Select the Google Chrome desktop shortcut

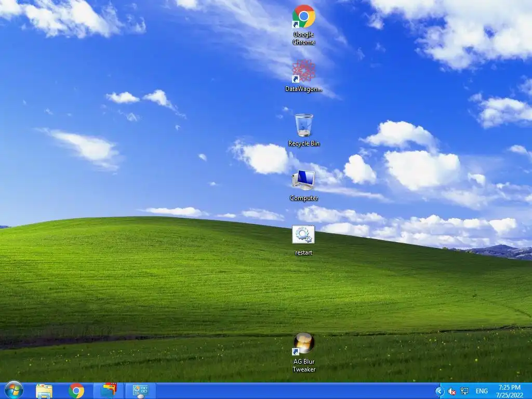pyautogui.click(x=303, y=25)
